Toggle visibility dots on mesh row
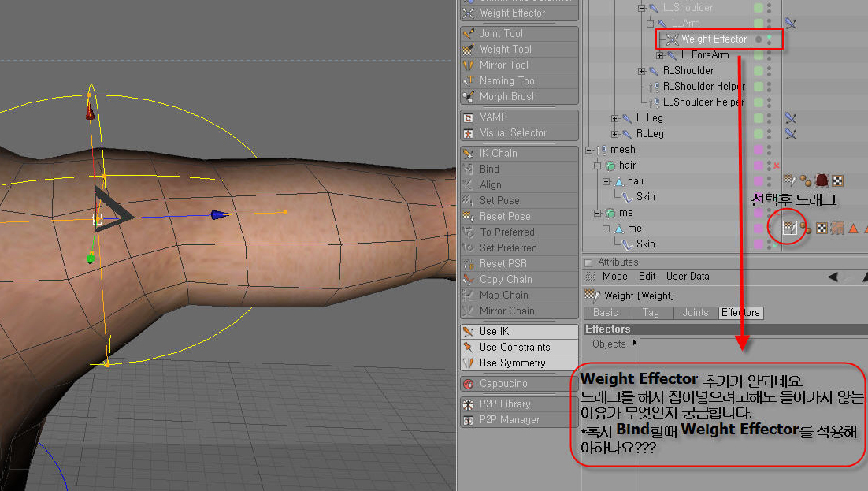 pyautogui.click(x=770, y=150)
